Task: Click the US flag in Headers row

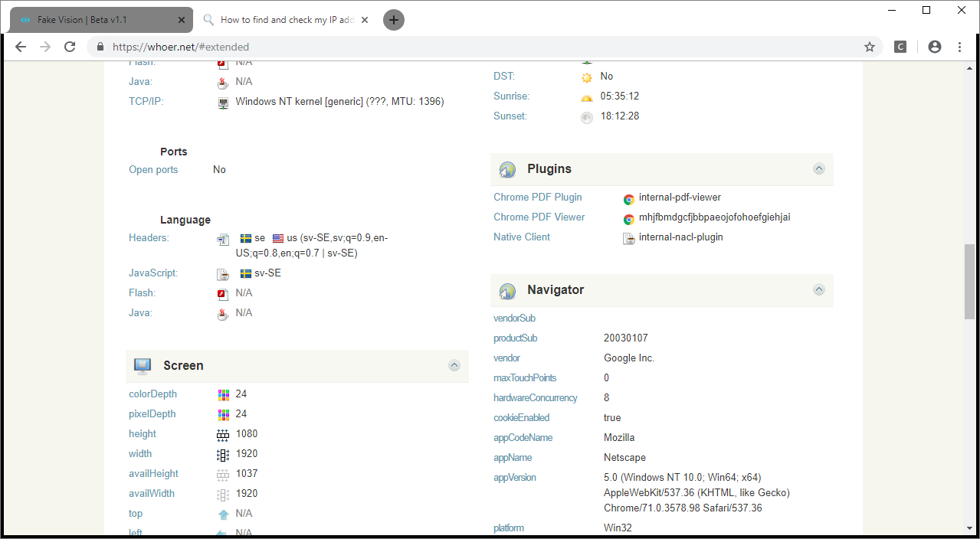Action: [278, 238]
